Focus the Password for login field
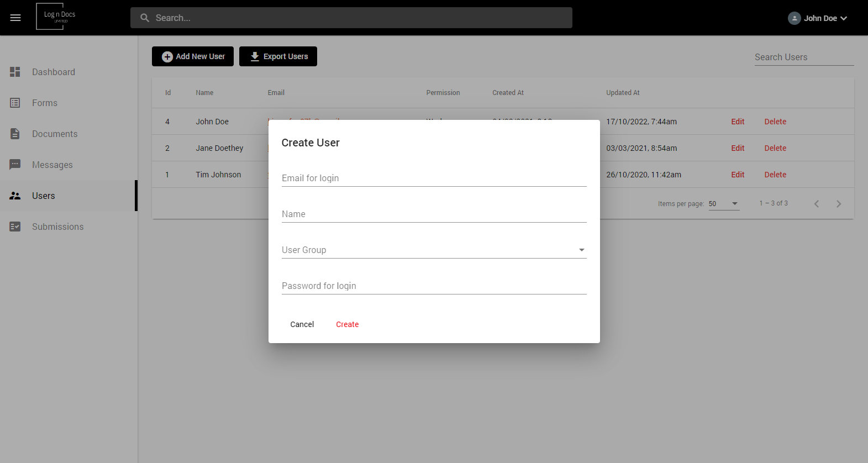The image size is (868, 463). pyautogui.click(x=434, y=286)
